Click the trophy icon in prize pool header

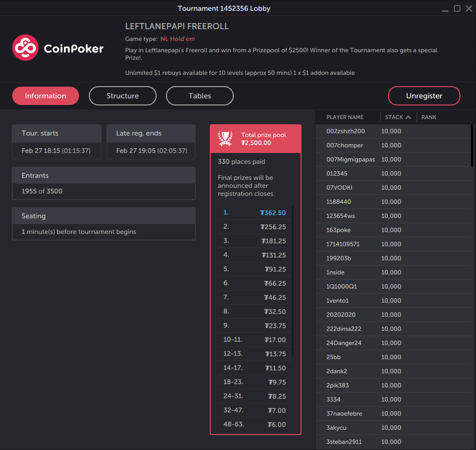coord(225,138)
